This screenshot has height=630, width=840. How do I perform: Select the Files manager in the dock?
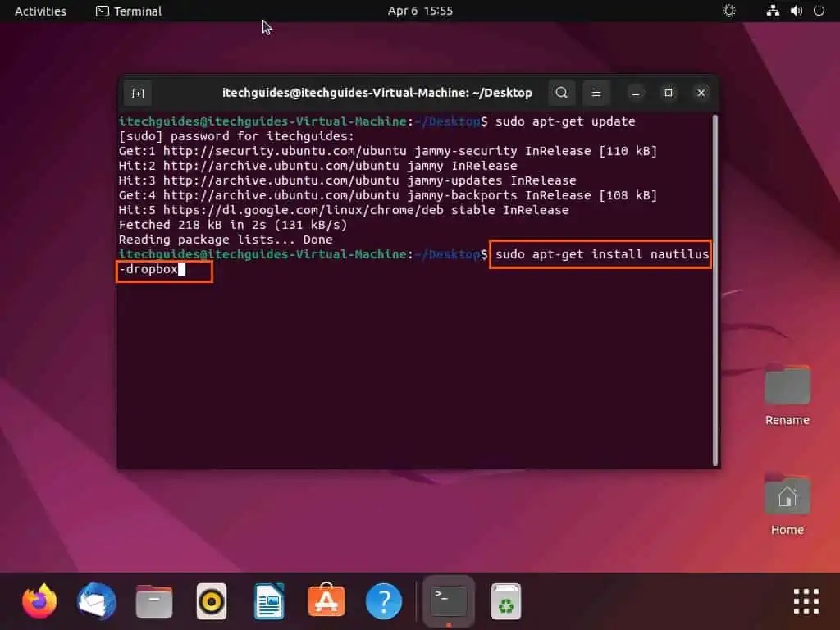click(153, 600)
